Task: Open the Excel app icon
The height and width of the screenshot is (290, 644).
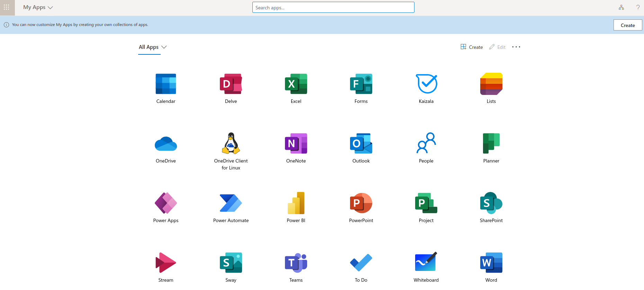Action: [x=296, y=84]
